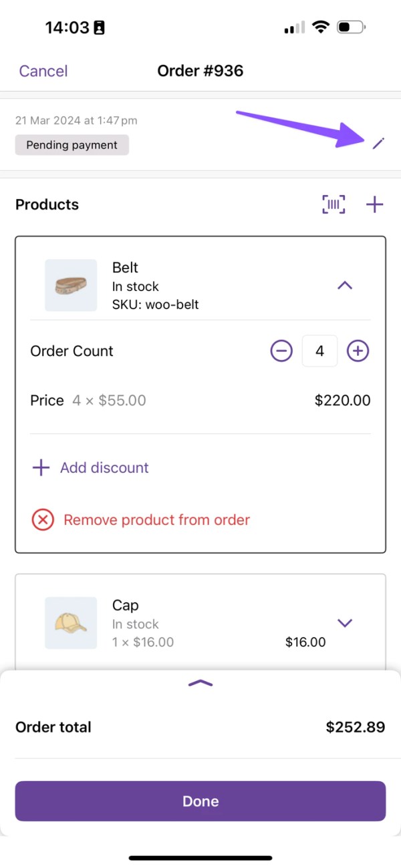
Task: Expand the order total summary panel
Action: click(200, 683)
